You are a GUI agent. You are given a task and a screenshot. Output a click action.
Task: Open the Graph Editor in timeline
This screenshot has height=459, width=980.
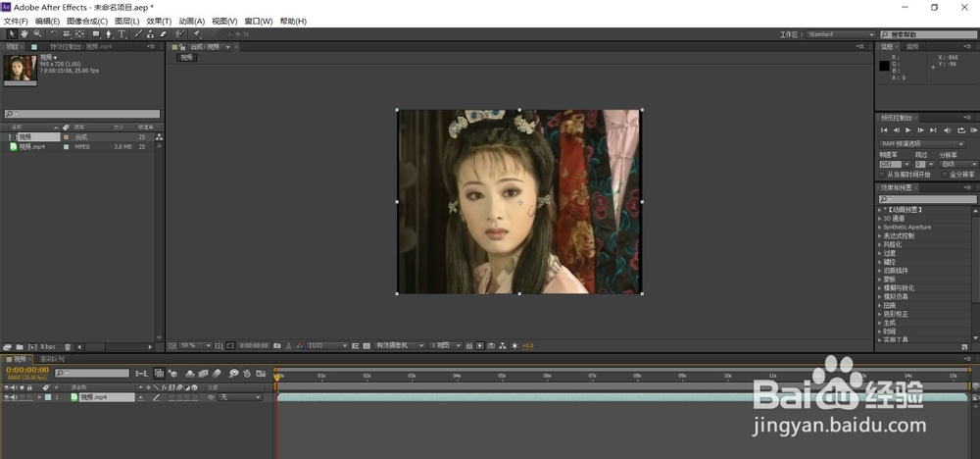coord(261,374)
